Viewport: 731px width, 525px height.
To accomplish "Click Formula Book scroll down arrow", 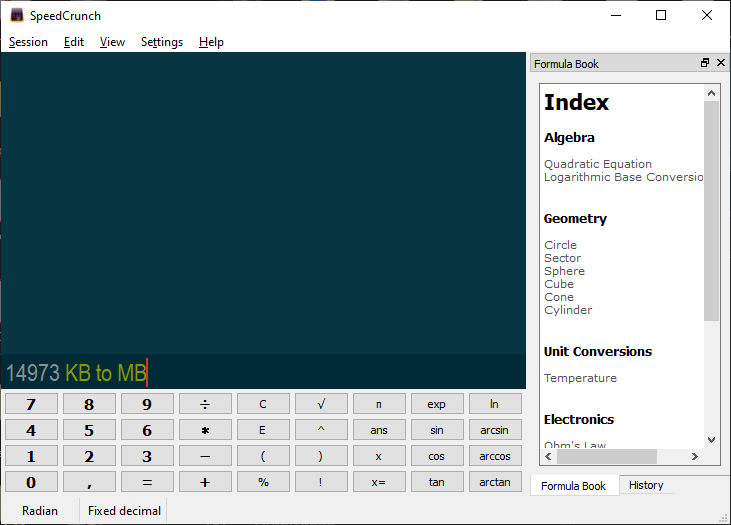I will click(711, 440).
